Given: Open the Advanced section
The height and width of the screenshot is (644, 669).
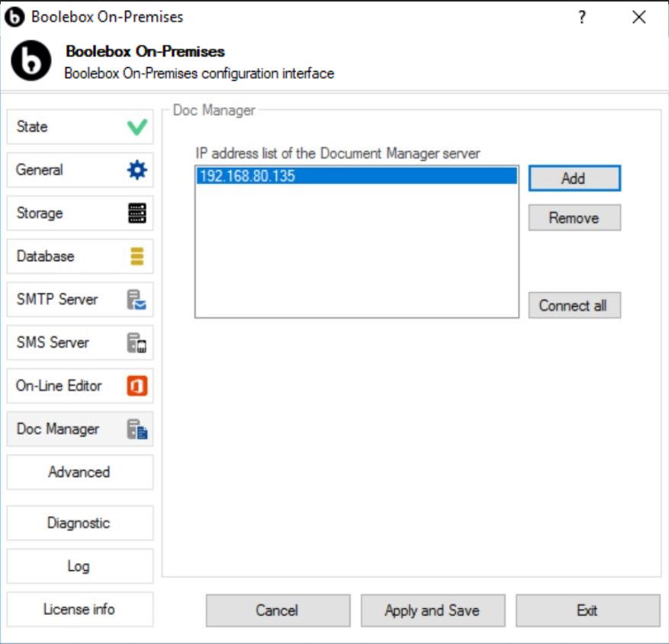Looking at the screenshot, I should (x=80, y=472).
